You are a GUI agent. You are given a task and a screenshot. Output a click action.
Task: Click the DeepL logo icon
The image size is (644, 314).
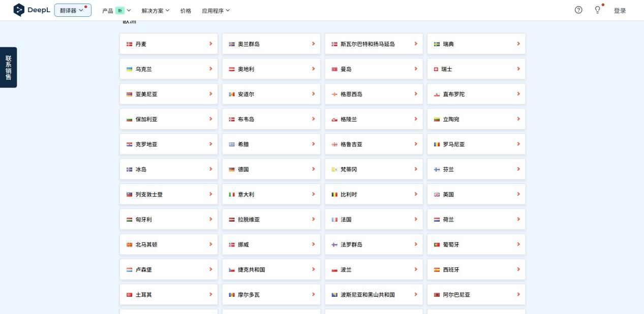[19, 10]
